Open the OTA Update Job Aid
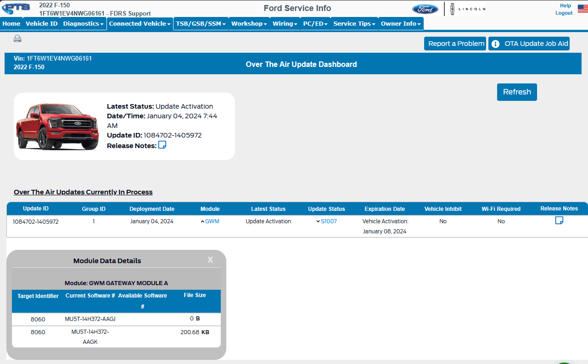 click(529, 44)
